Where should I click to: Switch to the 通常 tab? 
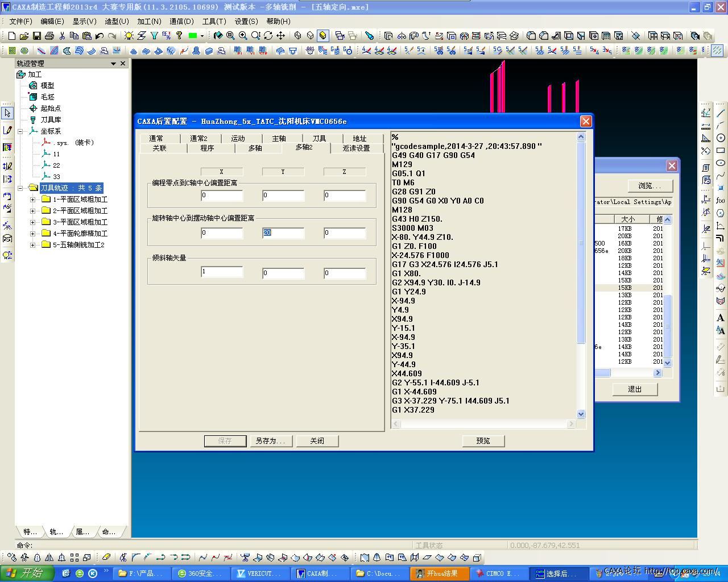click(x=156, y=138)
